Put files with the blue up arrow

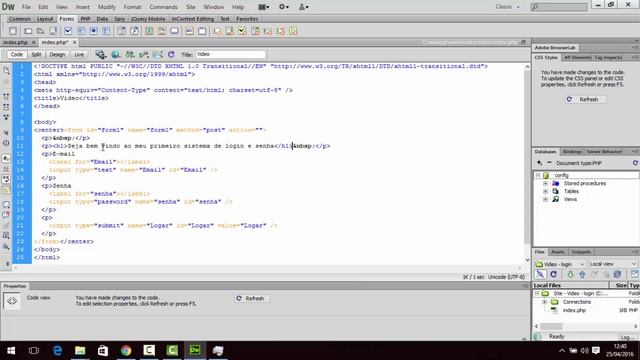[582, 274]
